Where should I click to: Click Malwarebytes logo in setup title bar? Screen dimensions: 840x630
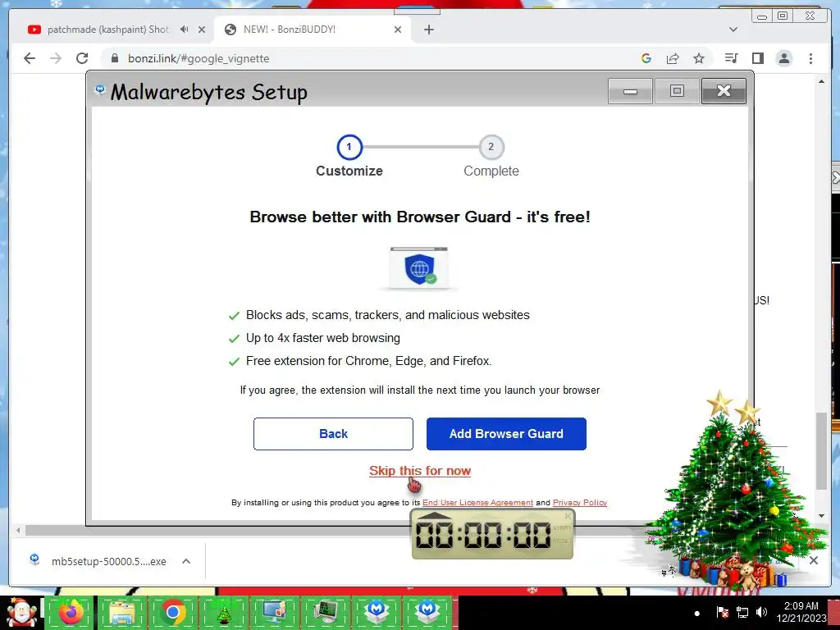click(99, 89)
